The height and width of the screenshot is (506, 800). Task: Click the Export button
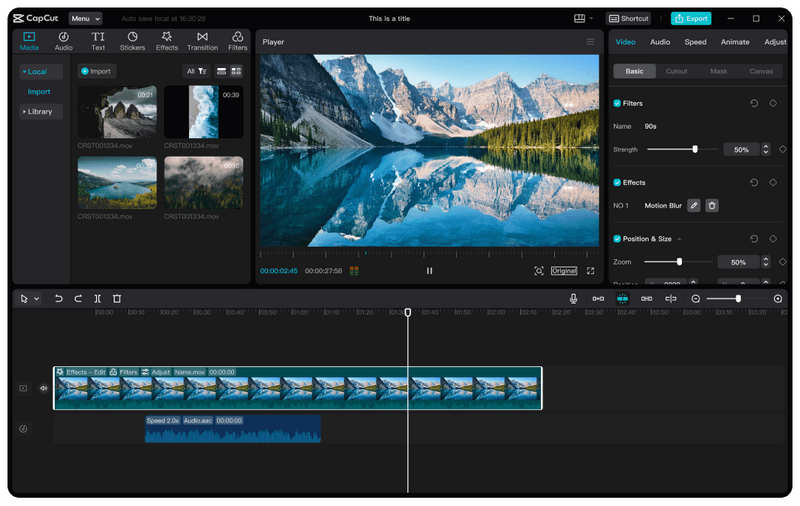point(691,18)
